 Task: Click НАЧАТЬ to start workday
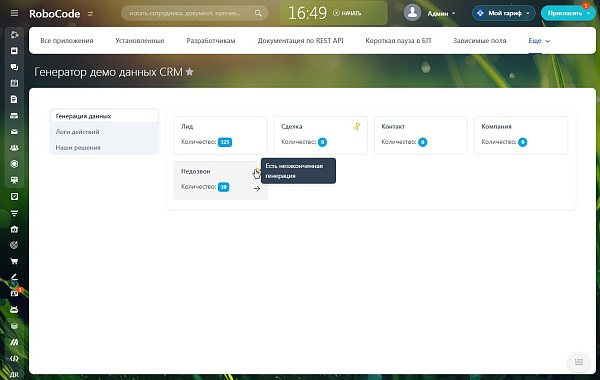tap(347, 13)
